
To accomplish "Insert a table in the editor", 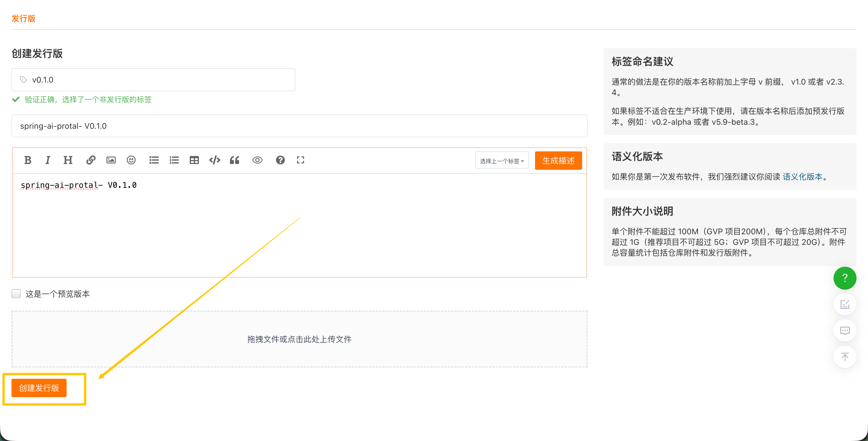I will coord(194,160).
